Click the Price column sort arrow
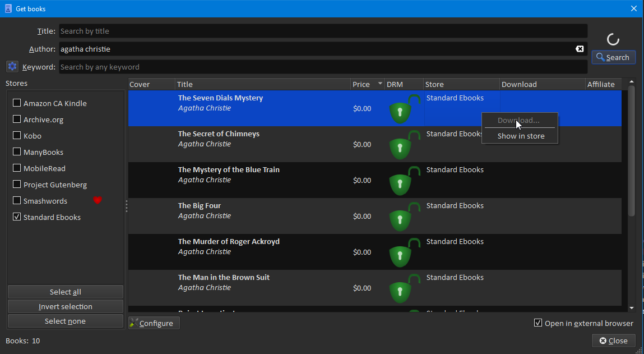The height and width of the screenshot is (354, 644). (380, 84)
